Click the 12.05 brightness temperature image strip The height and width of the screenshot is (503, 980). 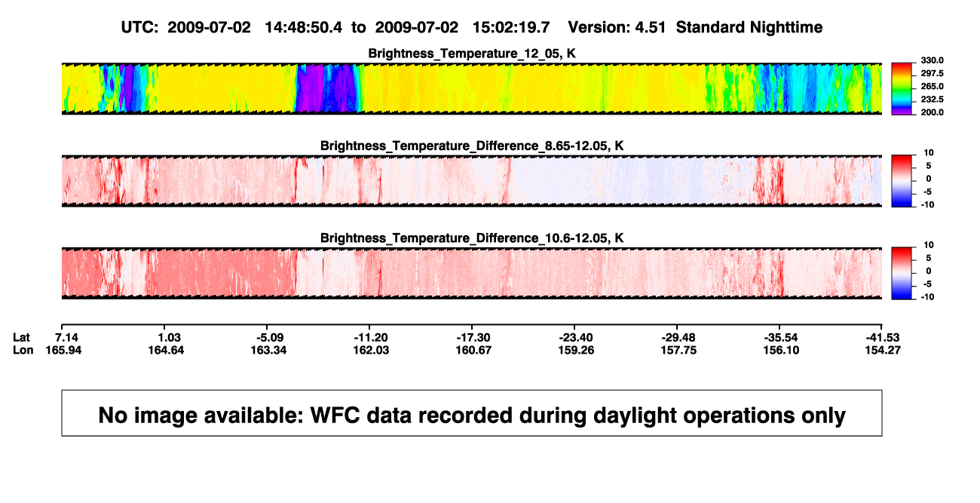tap(471, 88)
